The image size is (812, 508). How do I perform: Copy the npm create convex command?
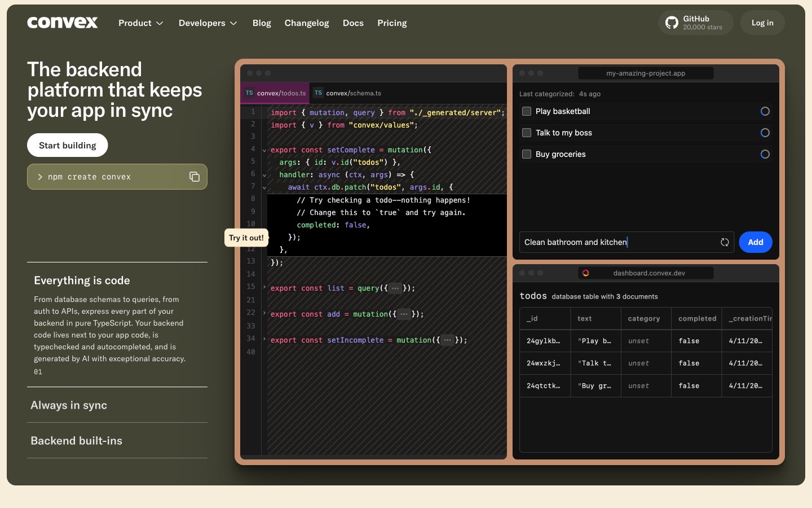click(x=195, y=177)
